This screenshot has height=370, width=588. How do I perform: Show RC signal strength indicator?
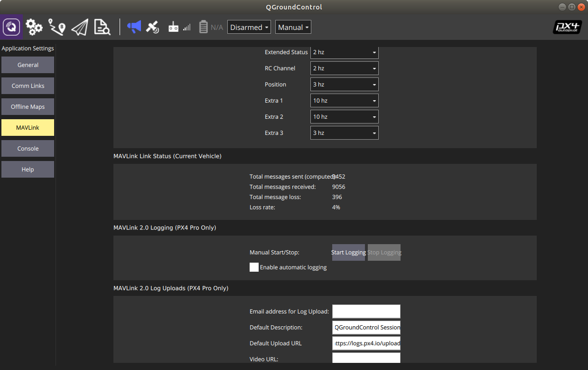[179, 27]
